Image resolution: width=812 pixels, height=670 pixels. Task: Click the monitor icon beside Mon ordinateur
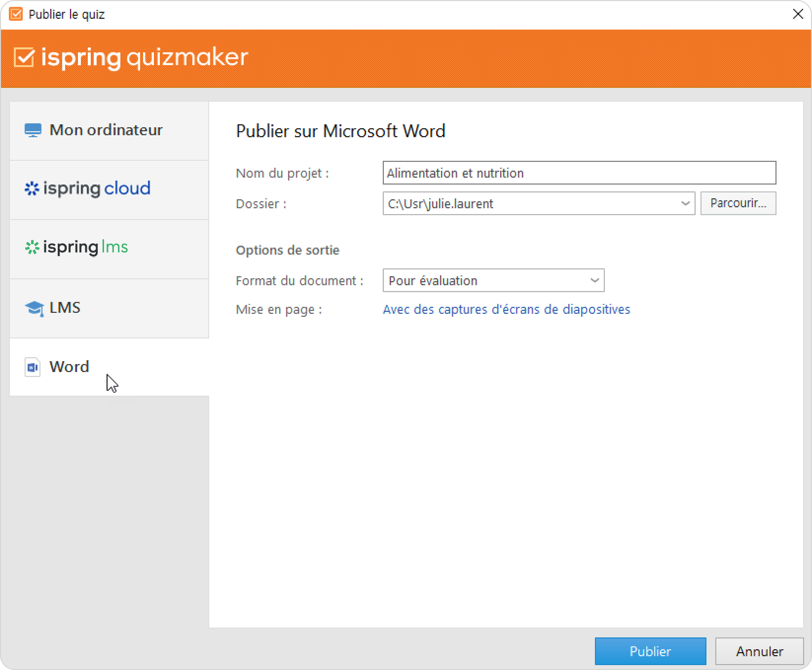pyautogui.click(x=33, y=130)
